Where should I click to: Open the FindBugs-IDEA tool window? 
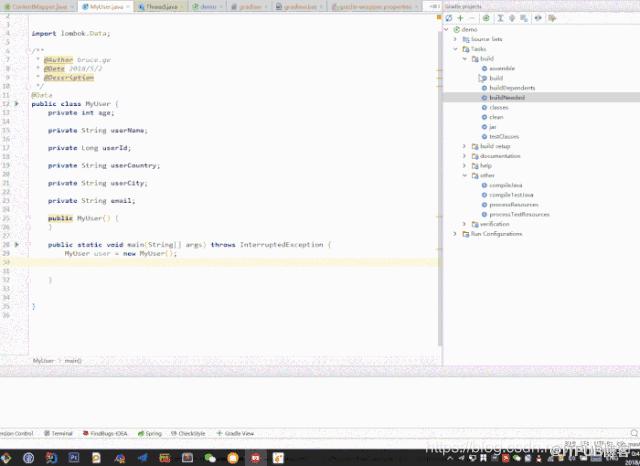[x=105, y=433]
